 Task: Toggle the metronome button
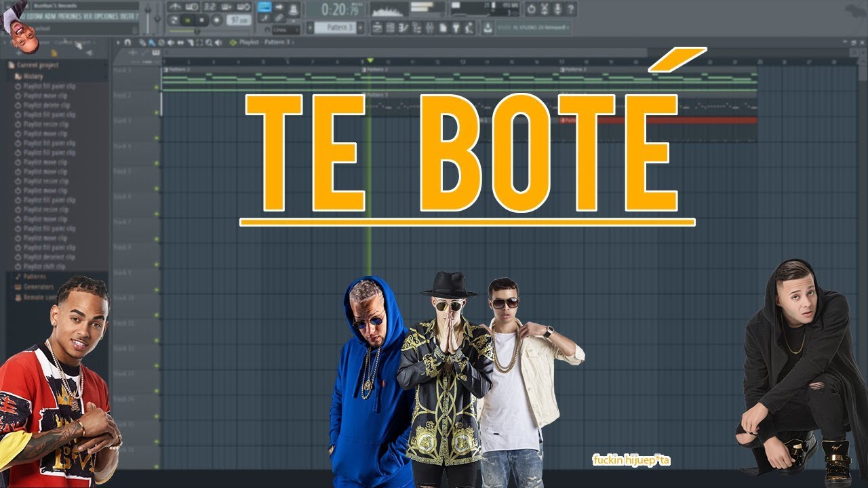point(175,7)
